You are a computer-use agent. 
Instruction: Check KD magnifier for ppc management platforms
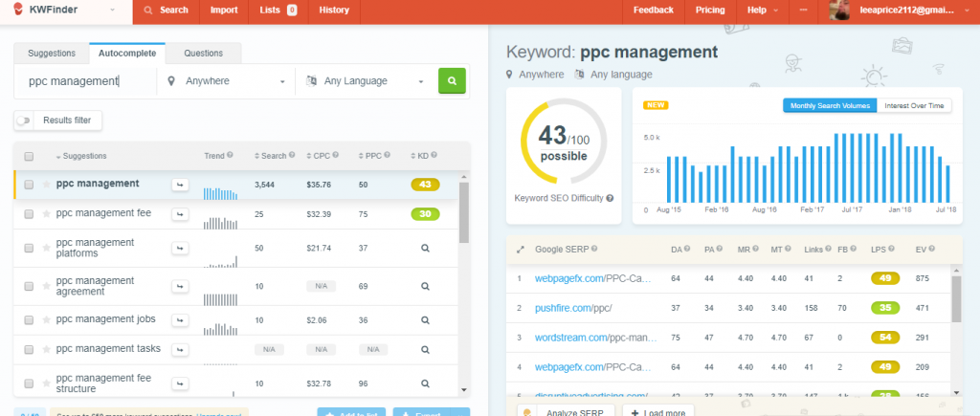(425, 248)
